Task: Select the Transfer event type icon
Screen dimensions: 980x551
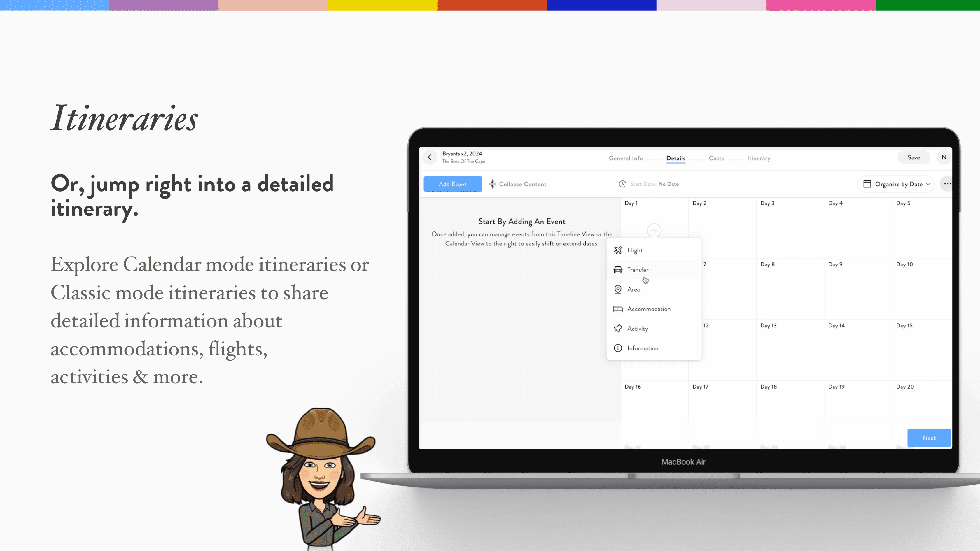Action: click(x=618, y=270)
